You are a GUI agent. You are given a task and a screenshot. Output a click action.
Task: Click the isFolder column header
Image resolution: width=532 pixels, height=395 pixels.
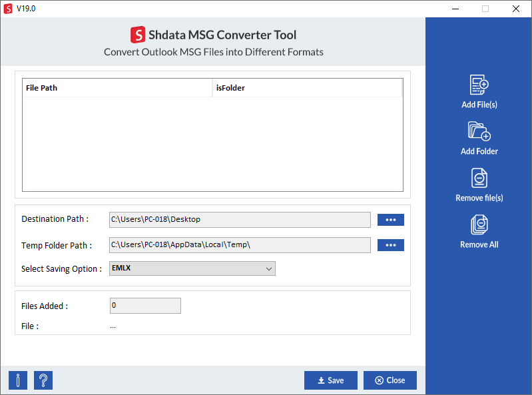307,88
